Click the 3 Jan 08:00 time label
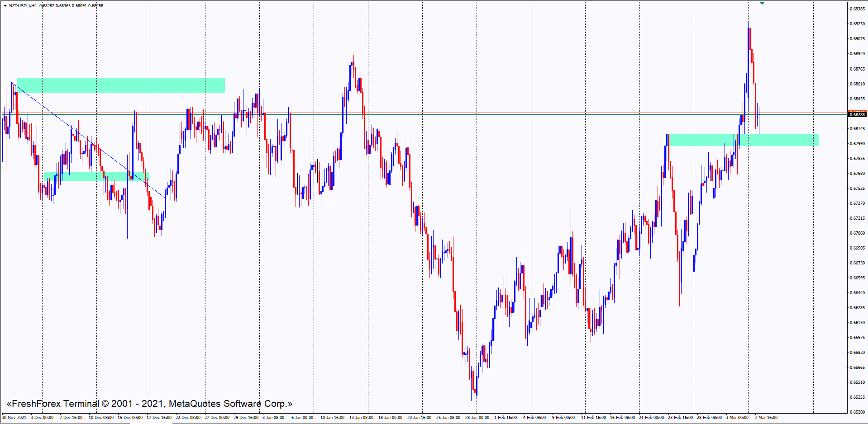Image resolution: width=868 pixels, height=424 pixels. coord(273,418)
